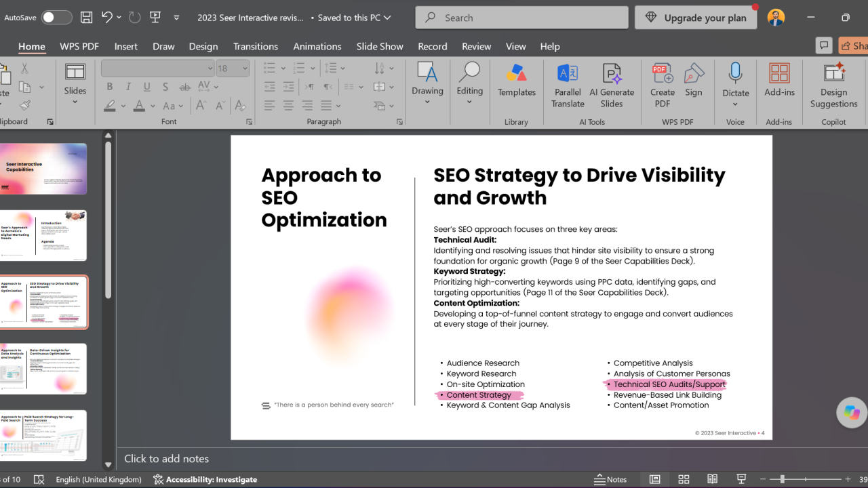Align text to the left
Screen dimensions: 868x488
[270, 106]
